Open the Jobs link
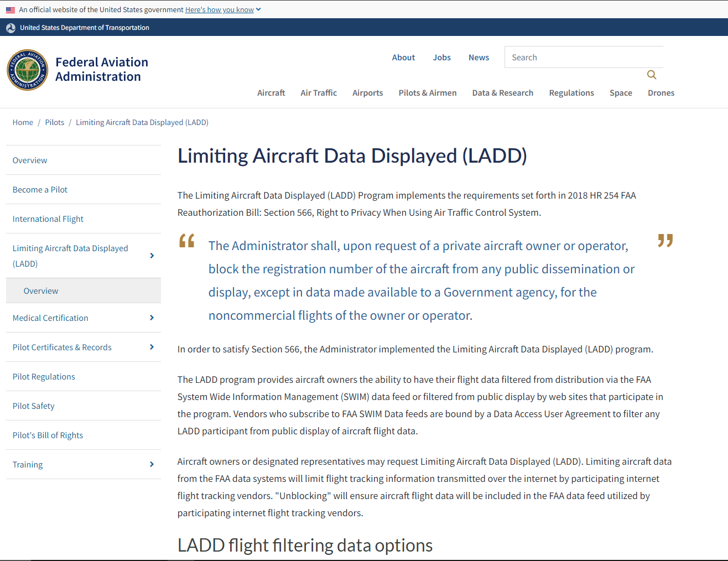728x561 pixels. pos(441,58)
